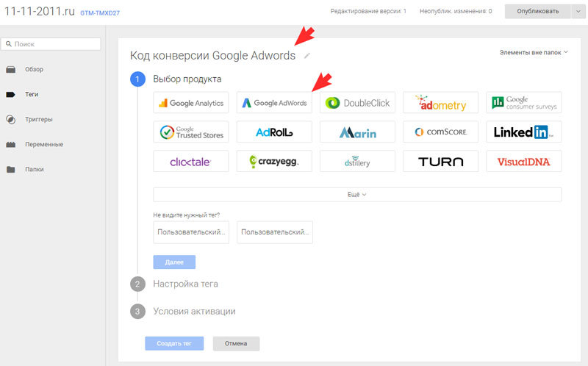This screenshot has width=588, height=366.
Task: Choose the DoubleClick product tile
Action: (x=357, y=102)
